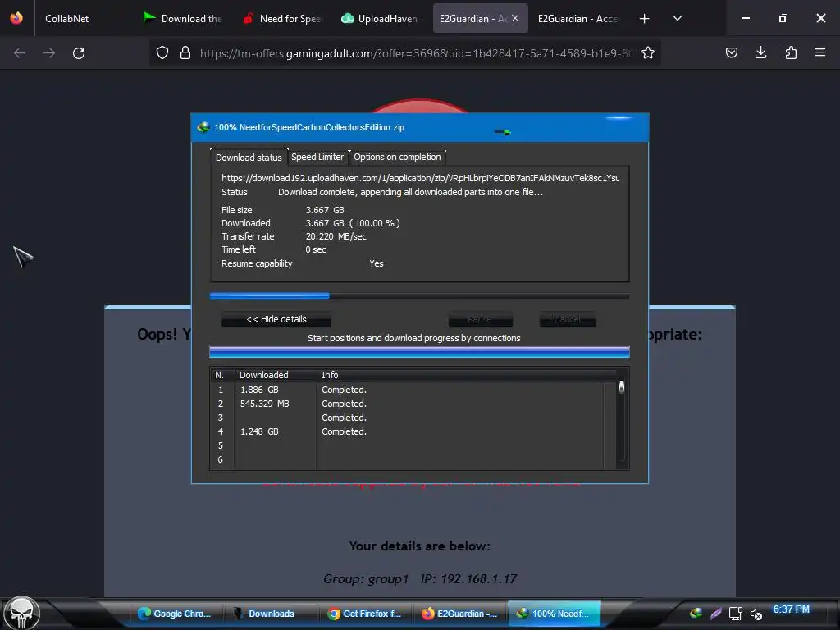Select the Download status tab

pyautogui.click(x=249, y=157)
